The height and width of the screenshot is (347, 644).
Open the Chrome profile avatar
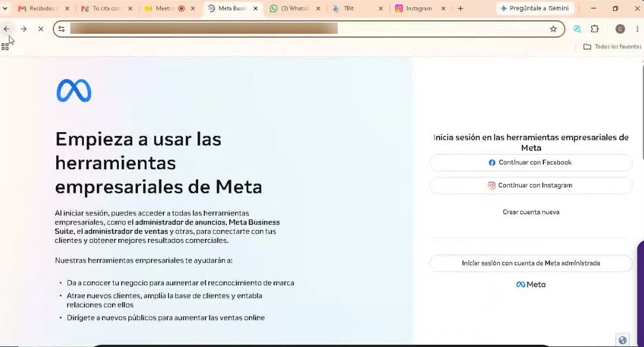(620, 29)
